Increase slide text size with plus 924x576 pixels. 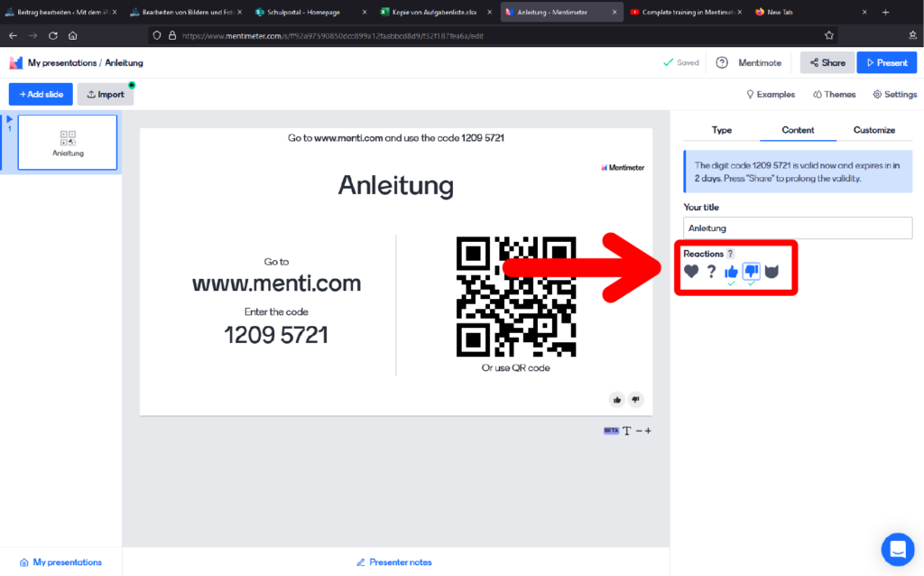click(648, 431)
